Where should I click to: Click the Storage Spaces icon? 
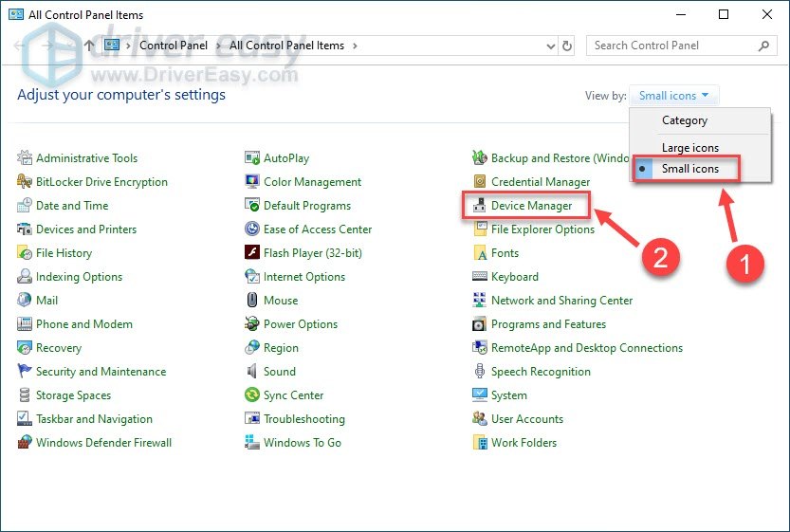[x=25, y=394]
